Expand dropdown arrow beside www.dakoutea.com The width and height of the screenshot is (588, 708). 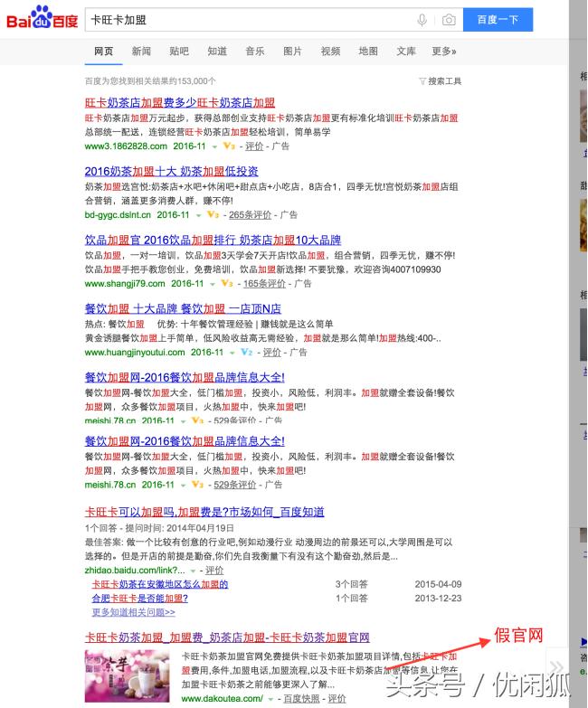[x=270, y=699]
